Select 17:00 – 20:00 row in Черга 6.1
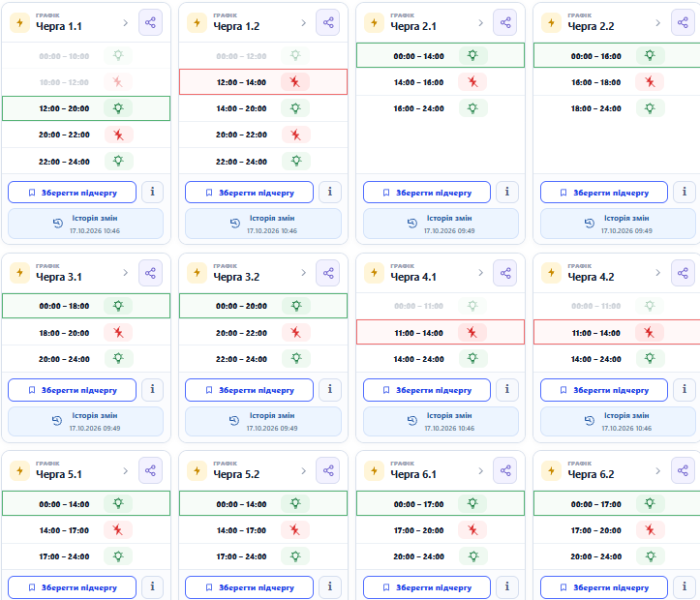This screenshot has height=600, width=700. coord(441,530)
